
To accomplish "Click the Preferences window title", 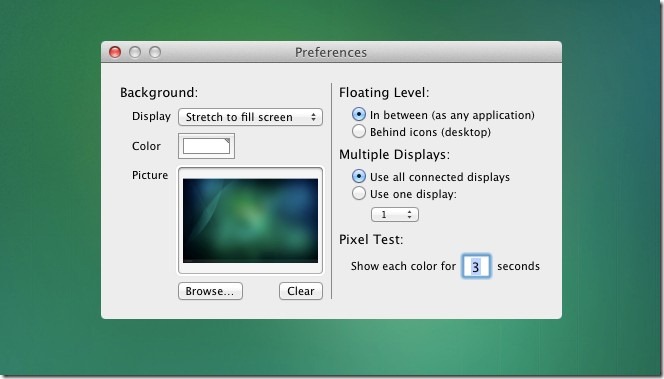I will pyautogui.click(x=331, y=53).
